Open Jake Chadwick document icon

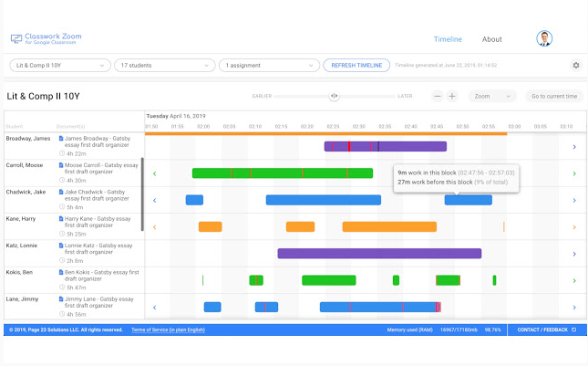pos(61,192)
